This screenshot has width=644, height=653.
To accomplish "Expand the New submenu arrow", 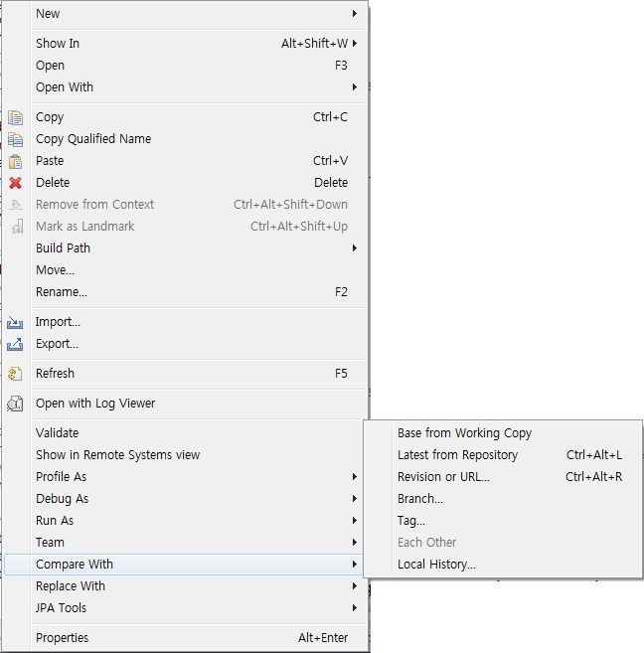I will tap(354, 13).
